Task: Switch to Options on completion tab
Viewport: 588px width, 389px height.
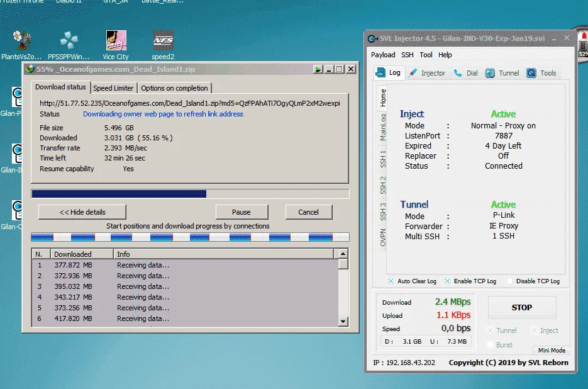Action: (x=174, y=88)
